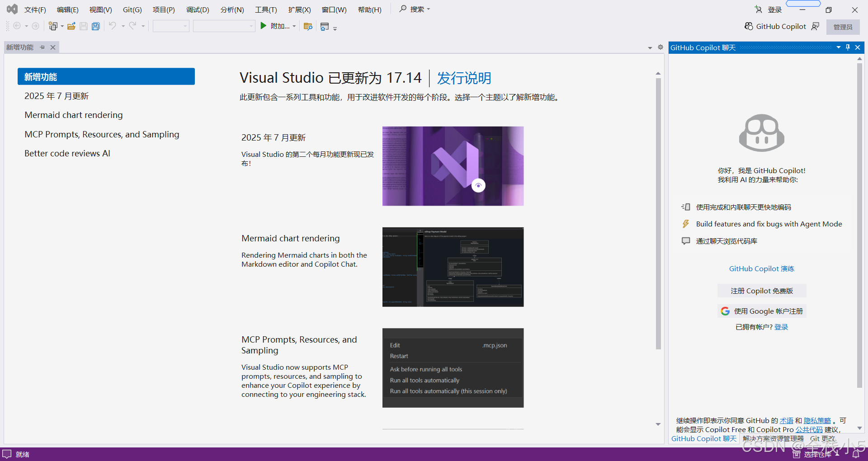Click the chat bubble icon for browsing codebase
This screenshot has height=461, width=868.
686,241
